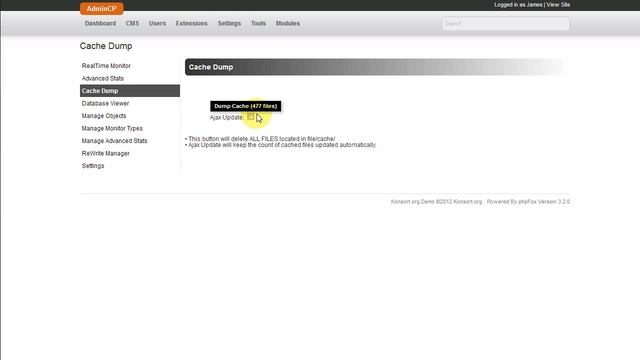The height and width of the screenshot is (360, 640).
Task: Select Cache Dump in the sidebar
Action: [x=130, y=91]
